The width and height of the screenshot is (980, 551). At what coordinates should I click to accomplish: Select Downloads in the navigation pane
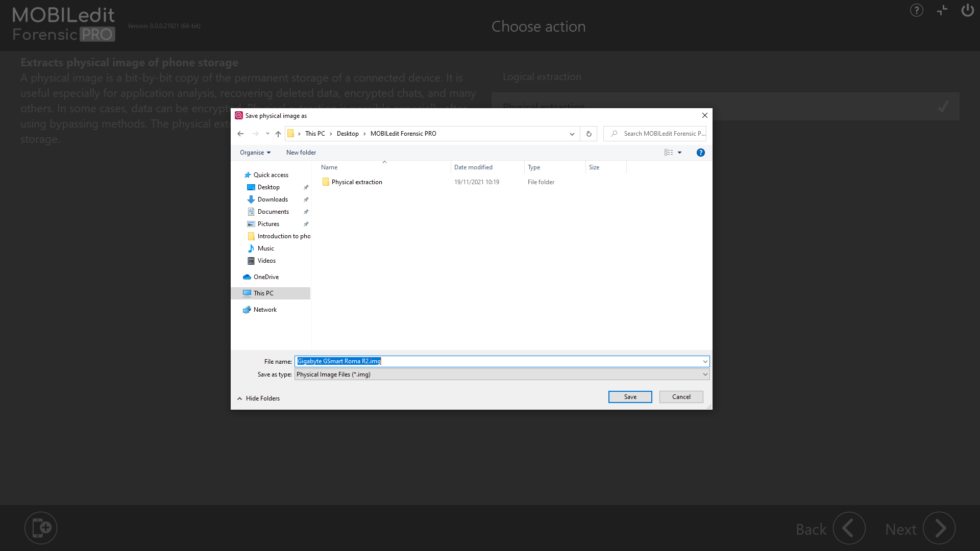pos(273,199)
